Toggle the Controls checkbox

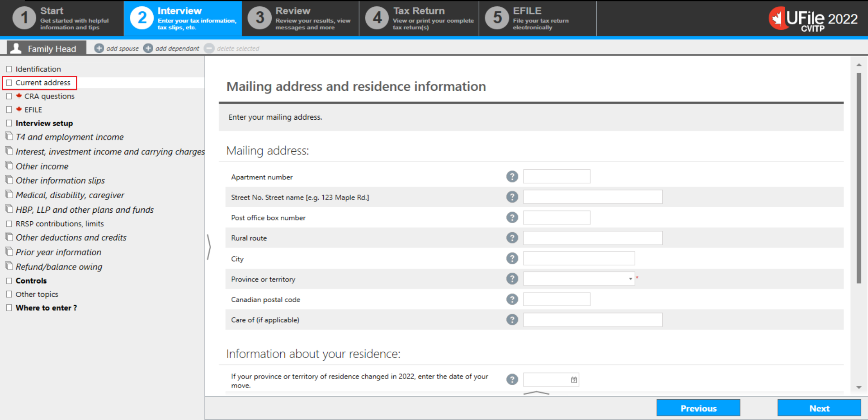9,281
